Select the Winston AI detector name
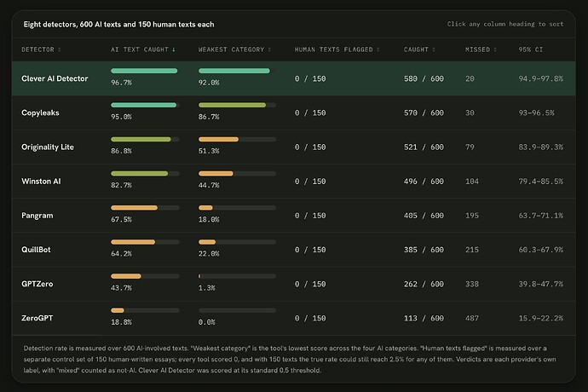588x392 pixels. [41, 182]
